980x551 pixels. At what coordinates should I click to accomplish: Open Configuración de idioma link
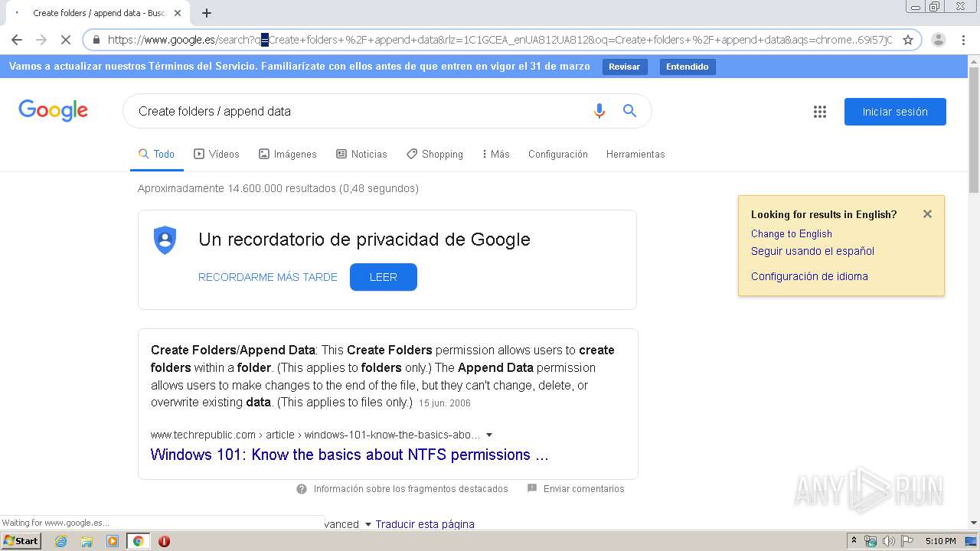point(809,276)
